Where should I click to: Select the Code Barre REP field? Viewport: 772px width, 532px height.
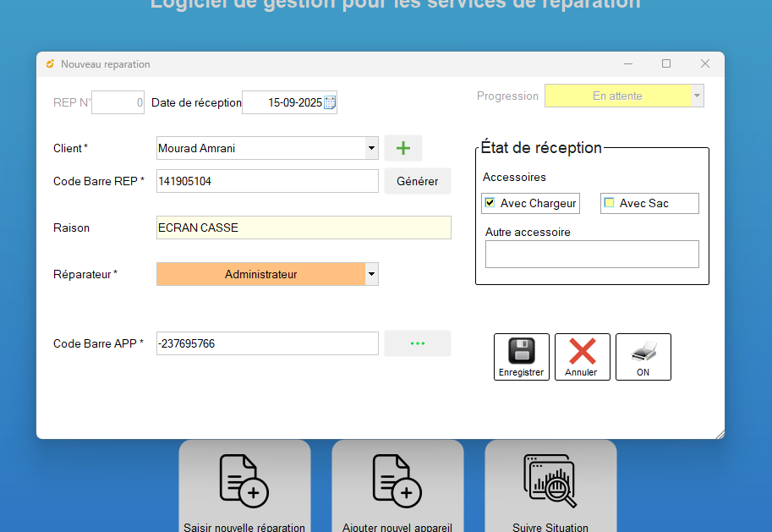(x=267, y=181)
